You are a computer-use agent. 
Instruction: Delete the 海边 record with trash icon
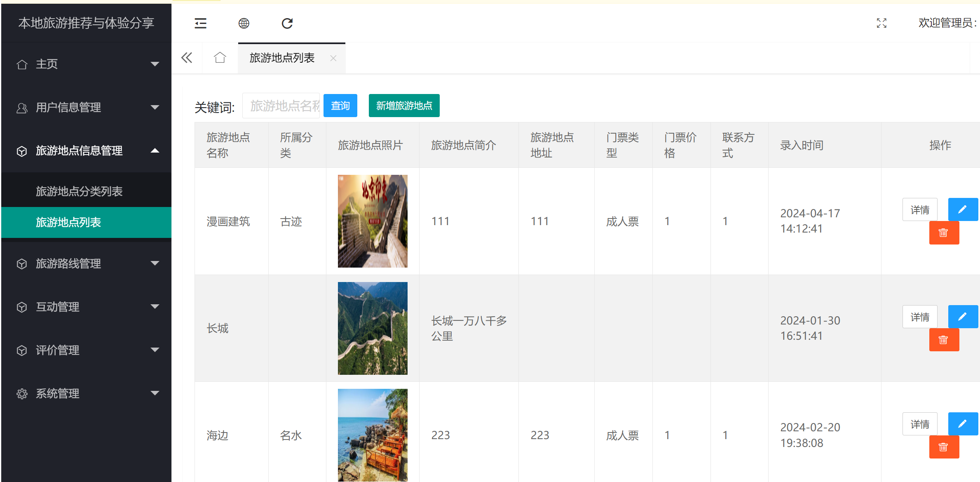[944, 447]
